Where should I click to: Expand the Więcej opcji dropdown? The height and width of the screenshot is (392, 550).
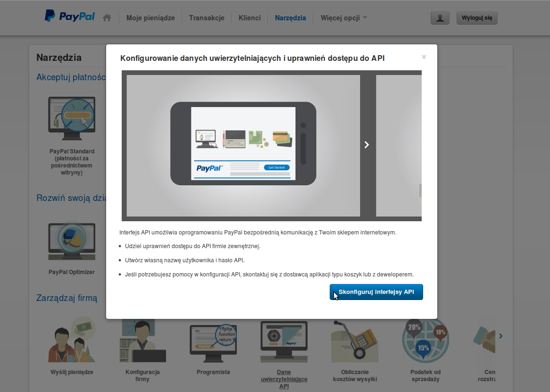pos(344,18)
